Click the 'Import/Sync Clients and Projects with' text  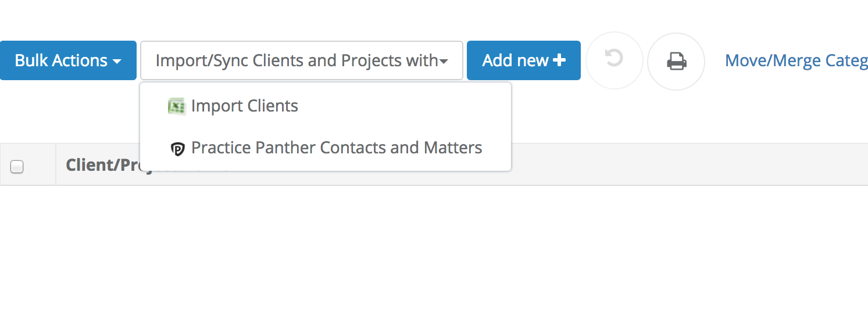297,60
